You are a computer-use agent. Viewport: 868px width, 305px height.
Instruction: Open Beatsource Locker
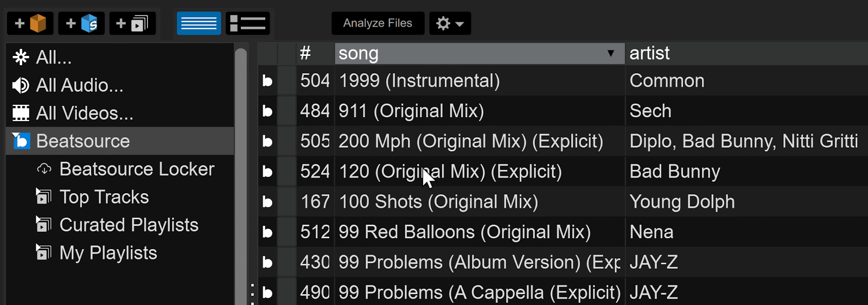(x=137, y=169)
